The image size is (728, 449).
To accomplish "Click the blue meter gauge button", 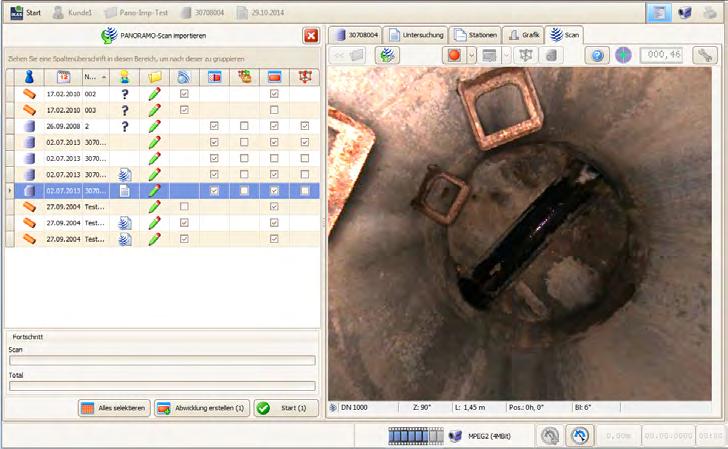I will (x=579, y=436).
